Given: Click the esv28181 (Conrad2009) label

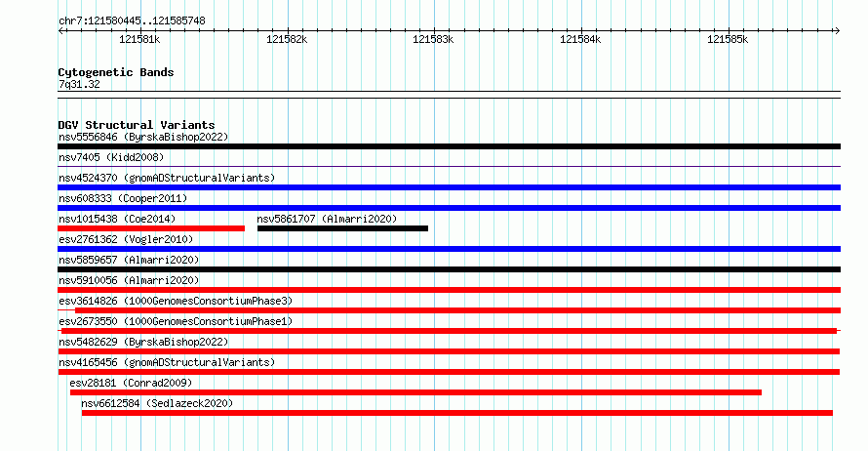Looking at the screenshot, I should click(131, 383).
